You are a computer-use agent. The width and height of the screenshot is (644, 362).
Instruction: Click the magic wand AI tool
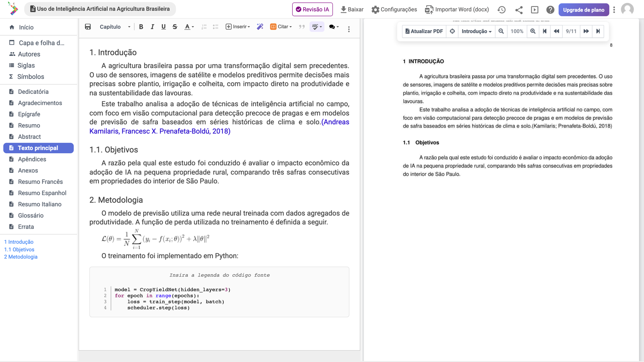pyautogui.click(x=260, y=27)
